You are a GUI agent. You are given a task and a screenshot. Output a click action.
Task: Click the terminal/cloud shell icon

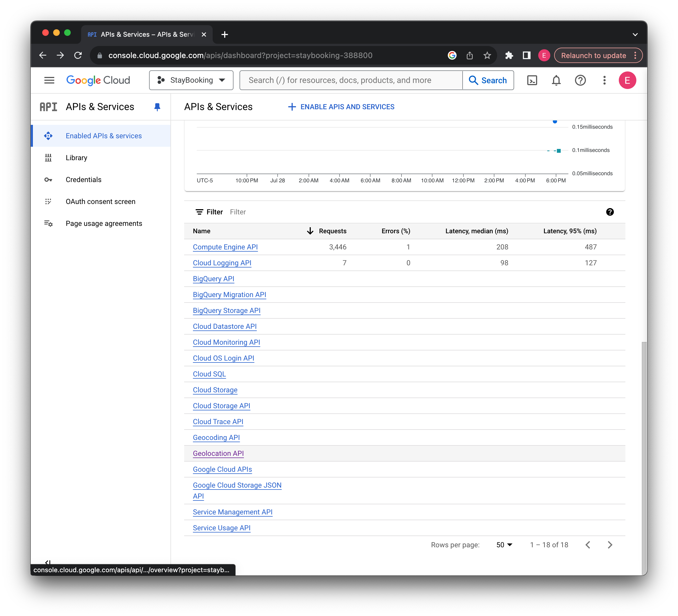tap(532, 80)
